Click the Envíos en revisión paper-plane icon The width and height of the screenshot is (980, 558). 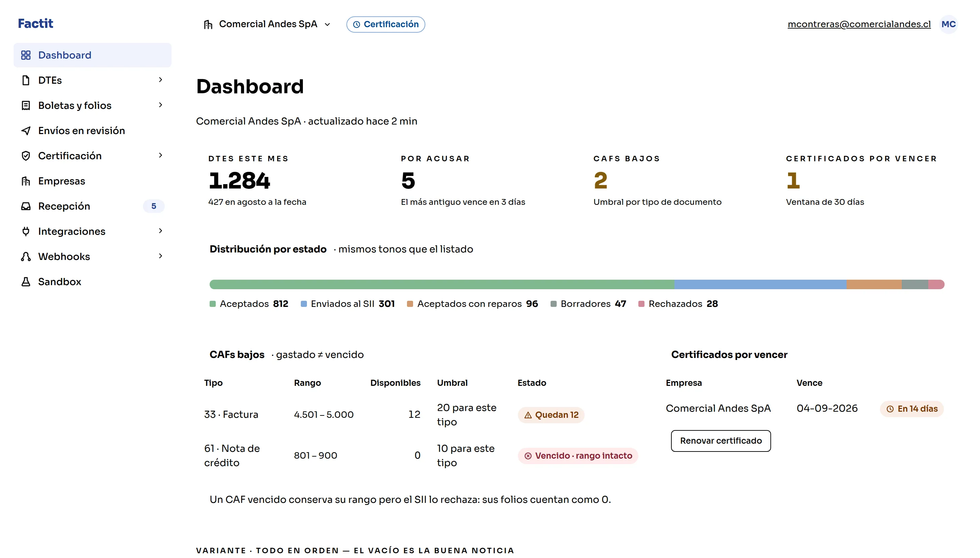click(26, 131)
